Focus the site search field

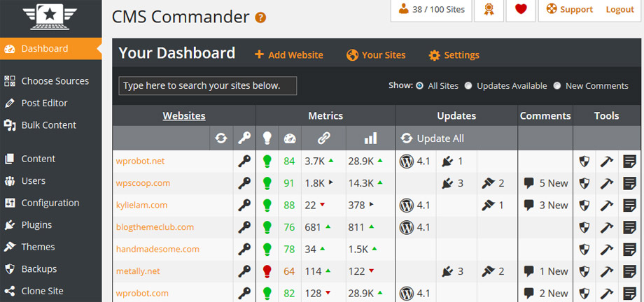pyautogui.click(x=208, y=86)
